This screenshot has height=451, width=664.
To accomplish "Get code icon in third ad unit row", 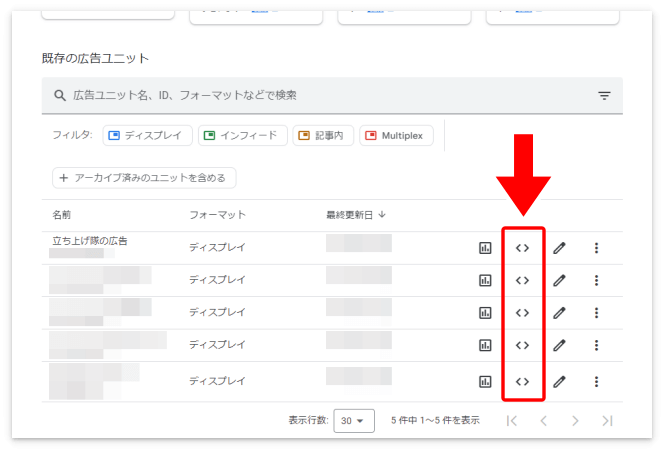I will [x=522, y=313].
